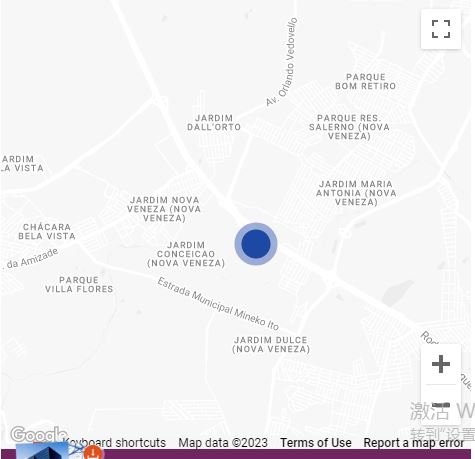The width and height of the screenshot is (475, 459).
Task: Click Report a map error link
Action: click(413, 443)
